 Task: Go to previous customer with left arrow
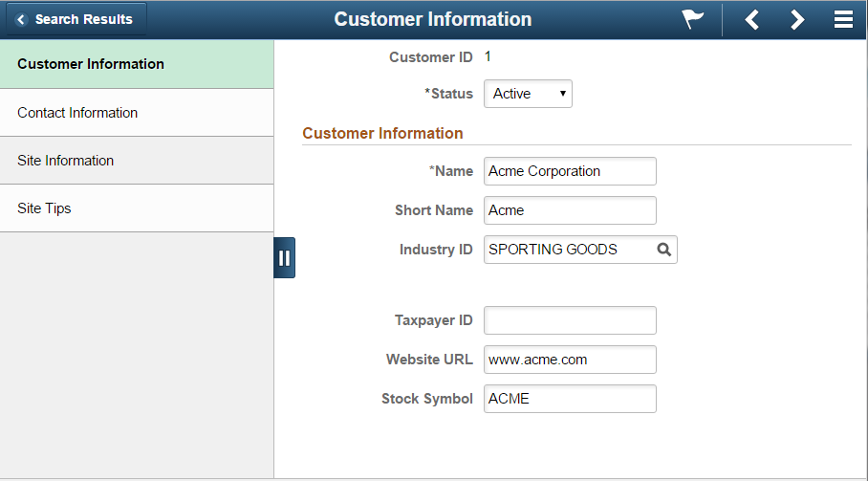(x=751, y=19)
